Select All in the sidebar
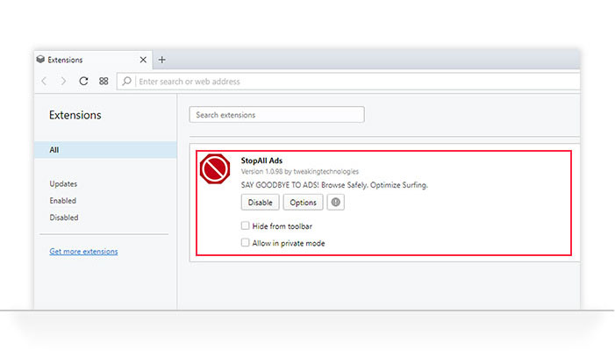Image resolution: width=615 pixels, height=364 pixels. point(105,150)
